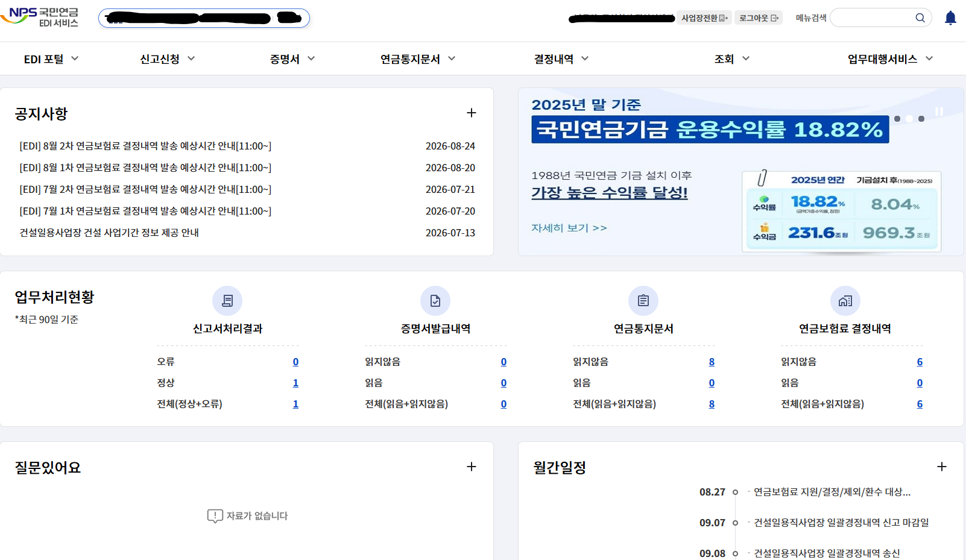Open notice '7월 2차 연금보험료 결정내역 발송'
Screen dimensions: 966x560
[x=145, y=189]
